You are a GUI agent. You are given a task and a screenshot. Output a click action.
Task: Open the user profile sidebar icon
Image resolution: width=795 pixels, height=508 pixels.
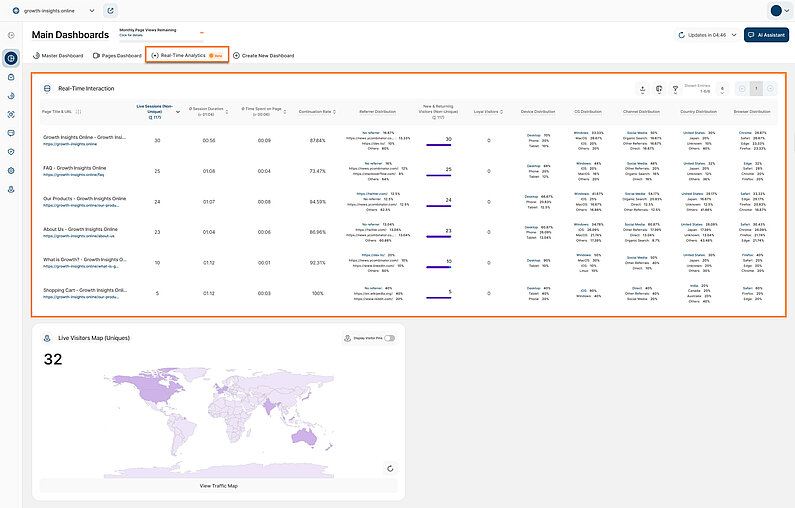(x=11, y=190)
